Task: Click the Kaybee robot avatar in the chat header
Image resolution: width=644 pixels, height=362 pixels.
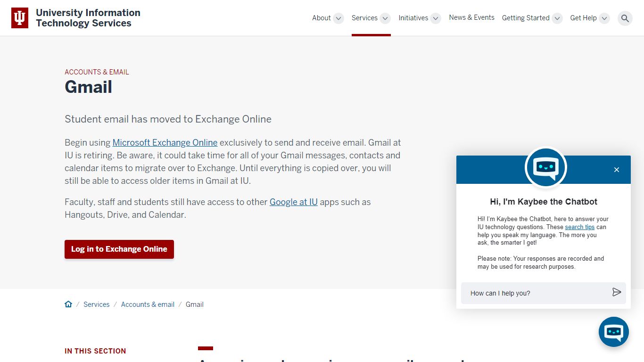Action: (546, 168)
